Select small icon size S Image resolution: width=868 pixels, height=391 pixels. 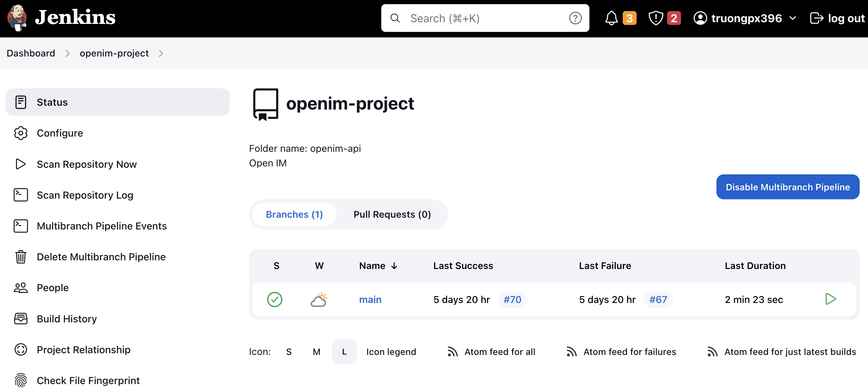coord(289,352)
